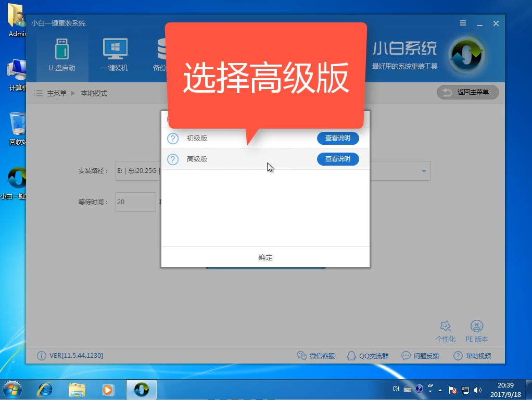Open Internet Explorer from the taskbar
Screen dimensions: 532x400
45,390
